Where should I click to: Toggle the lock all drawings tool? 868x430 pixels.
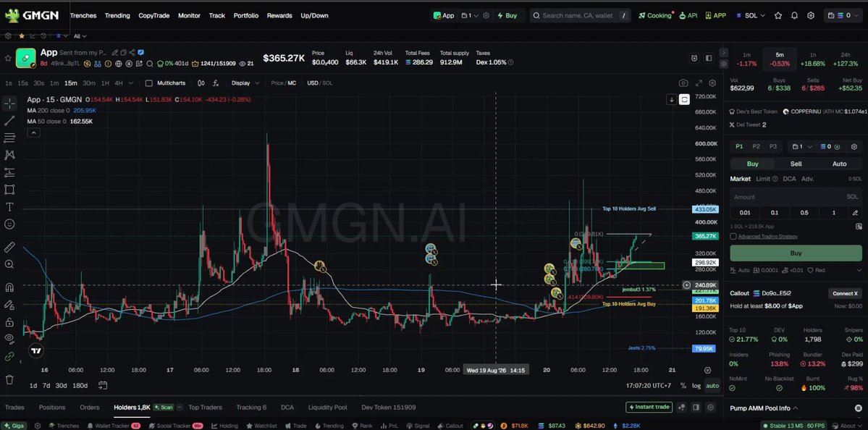pos(9,322)
